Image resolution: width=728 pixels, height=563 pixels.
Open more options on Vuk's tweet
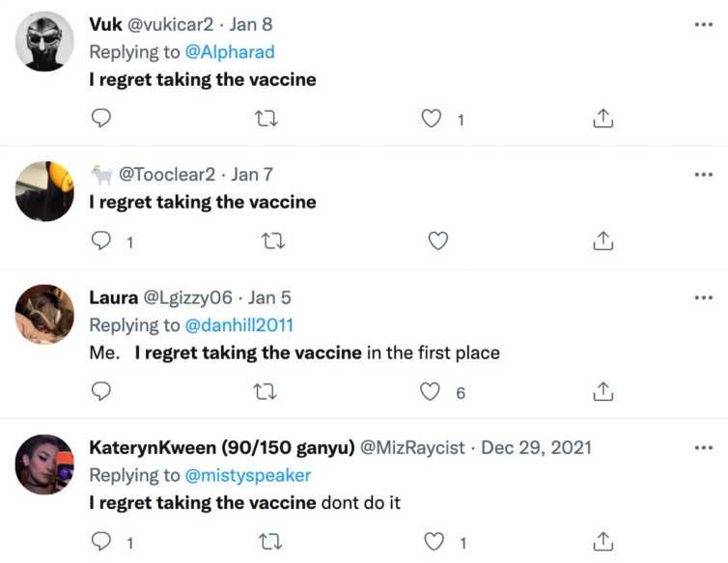click(x=703, y=23)
